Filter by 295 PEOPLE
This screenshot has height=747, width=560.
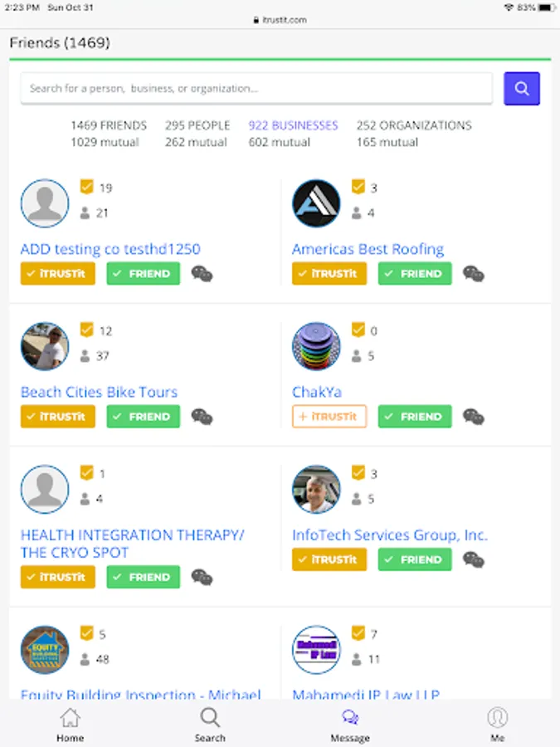[x=197, y=126]
